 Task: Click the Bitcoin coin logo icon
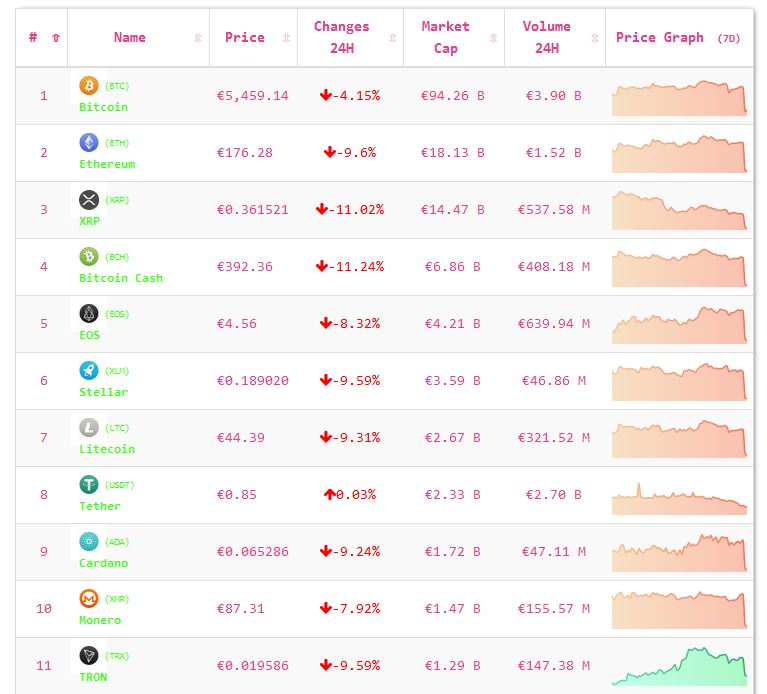pyautogui.click(x=89, y=86)
